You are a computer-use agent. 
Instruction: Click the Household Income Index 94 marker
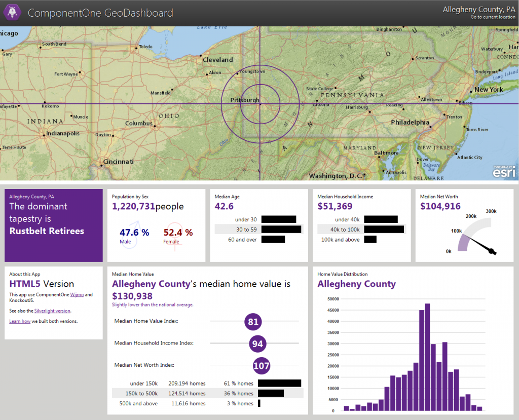coord(257,343)
